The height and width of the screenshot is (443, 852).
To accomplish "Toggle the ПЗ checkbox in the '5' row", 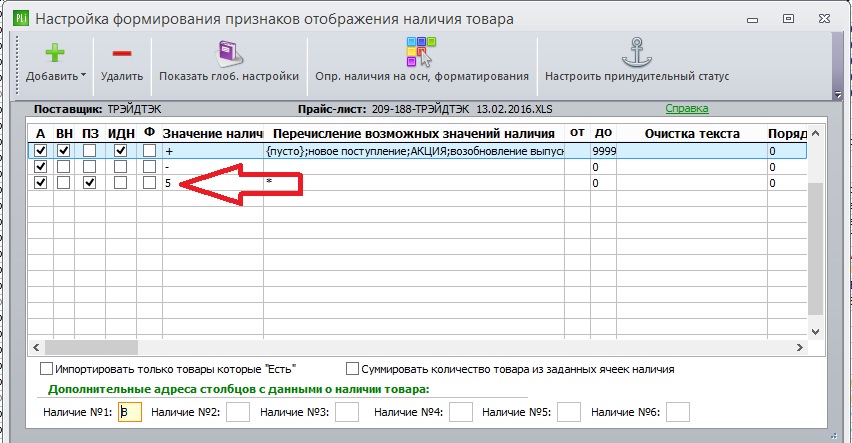I will coord(90,183).
